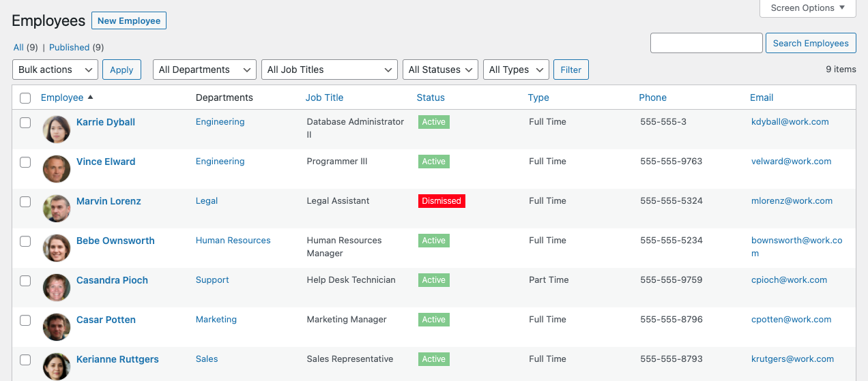Expand the All Departments filter
Image resolution: width=868 pixels, height=381 pixels.
[204, 70]
